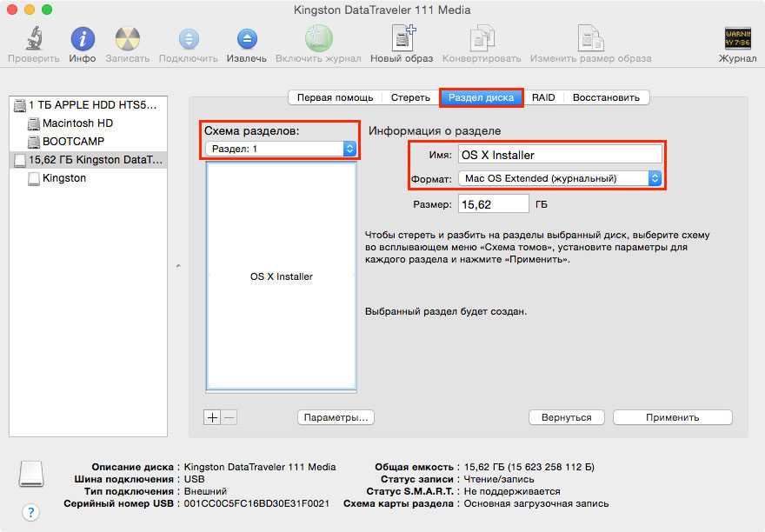The height and width of the screenshot is (532, 765).
Task: Open the Схема разделов dropdown
Action: click(x=281, y=149)
